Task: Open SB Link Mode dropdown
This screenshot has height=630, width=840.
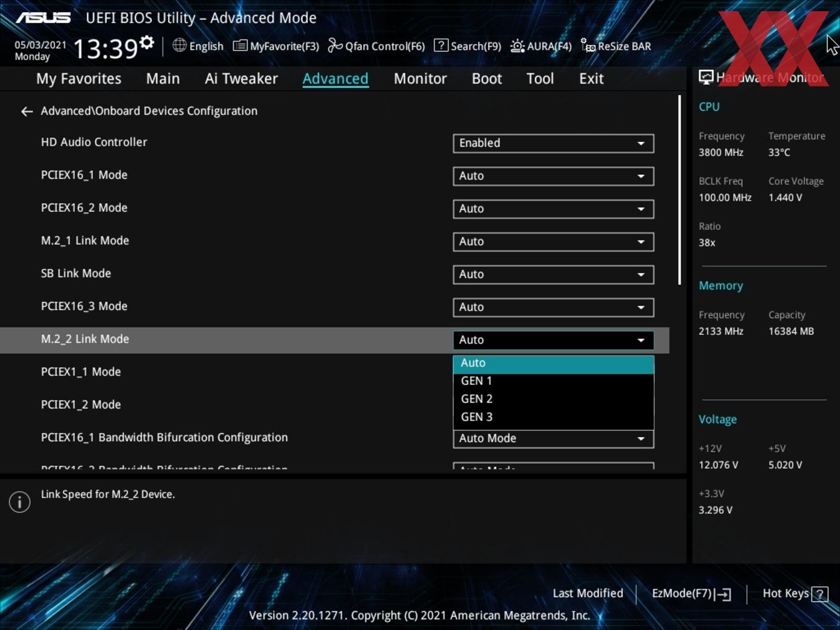Action: coord(553,274)
